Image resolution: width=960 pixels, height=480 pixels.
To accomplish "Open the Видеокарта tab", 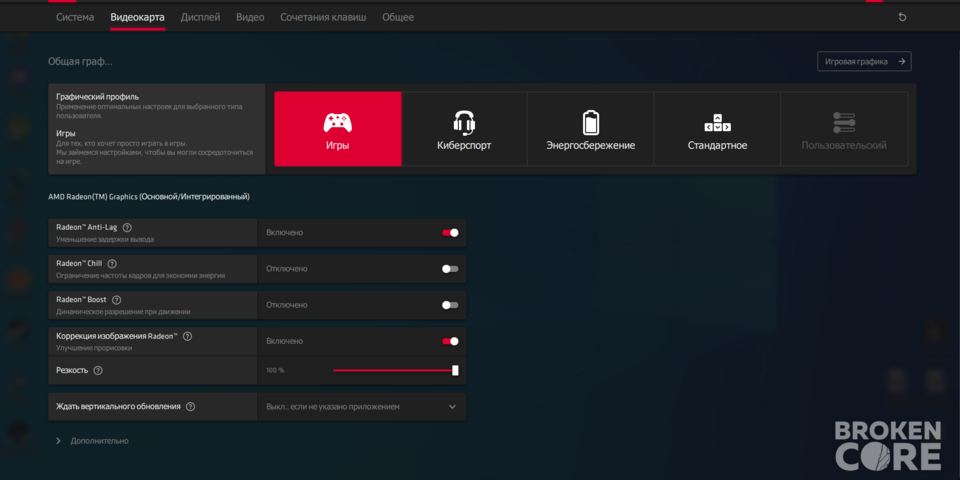I will (137, 17).
